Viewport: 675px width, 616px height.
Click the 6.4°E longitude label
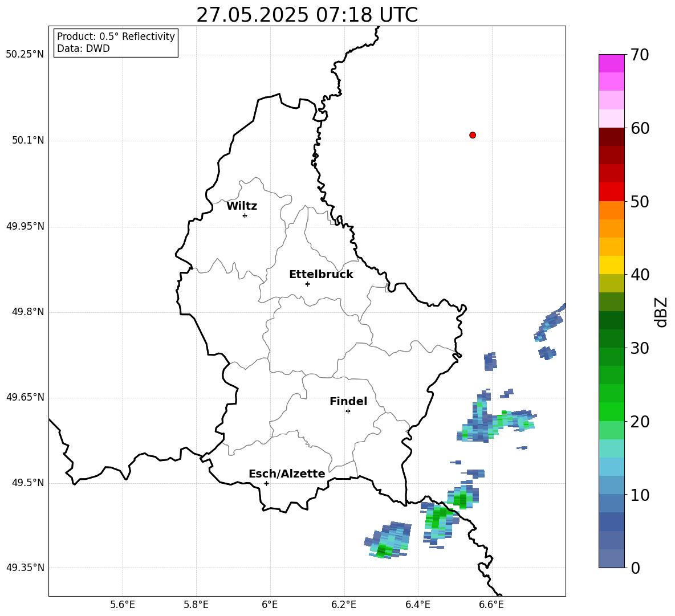(418, 605)
